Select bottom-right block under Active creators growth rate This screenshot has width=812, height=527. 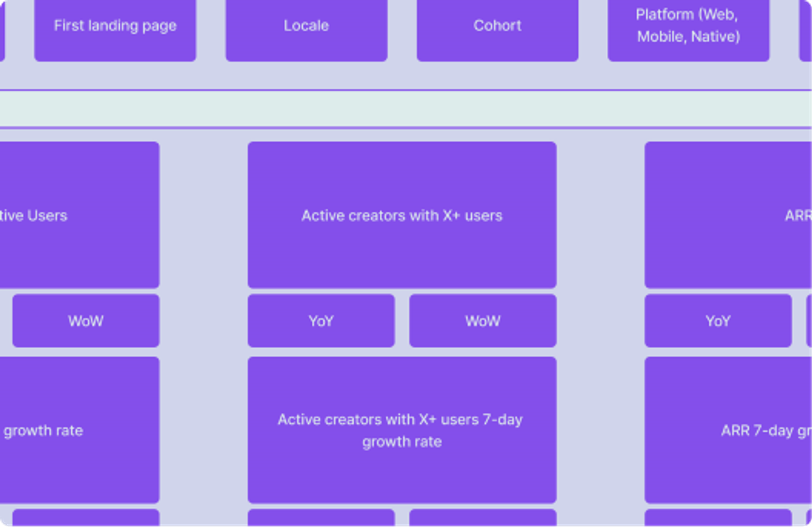[x=483, y=517]
